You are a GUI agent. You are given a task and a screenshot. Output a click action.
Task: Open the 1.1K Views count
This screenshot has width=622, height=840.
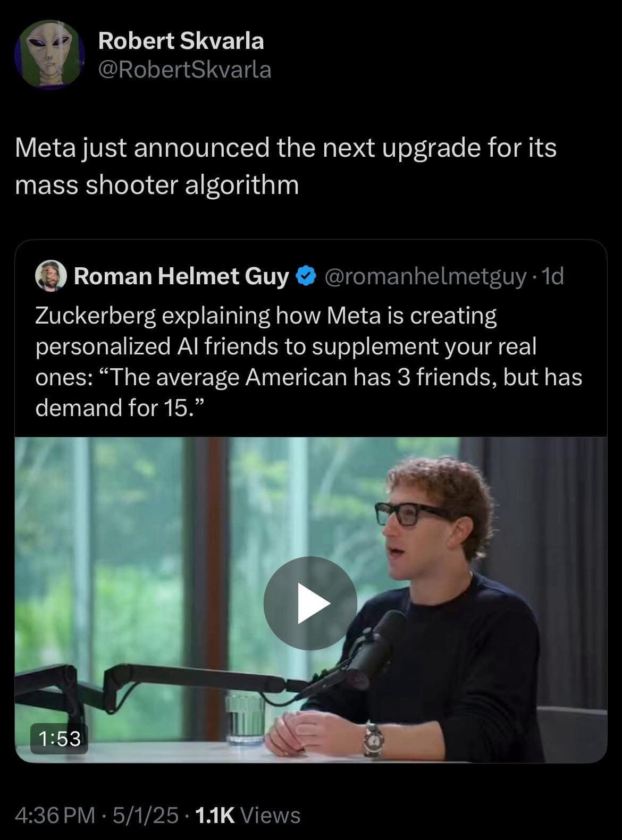(248, 815)
